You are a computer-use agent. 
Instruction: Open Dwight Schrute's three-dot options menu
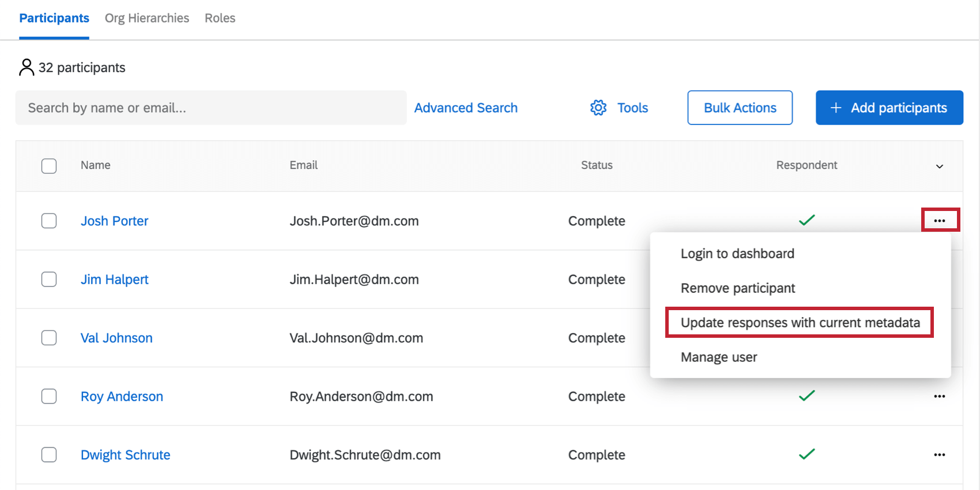[x=940, y=455]
